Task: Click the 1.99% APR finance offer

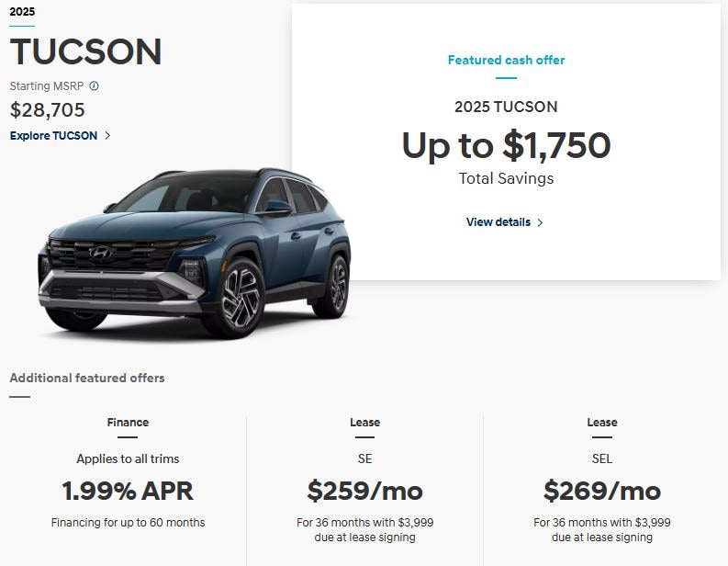Action: click(x=128, y=491)
